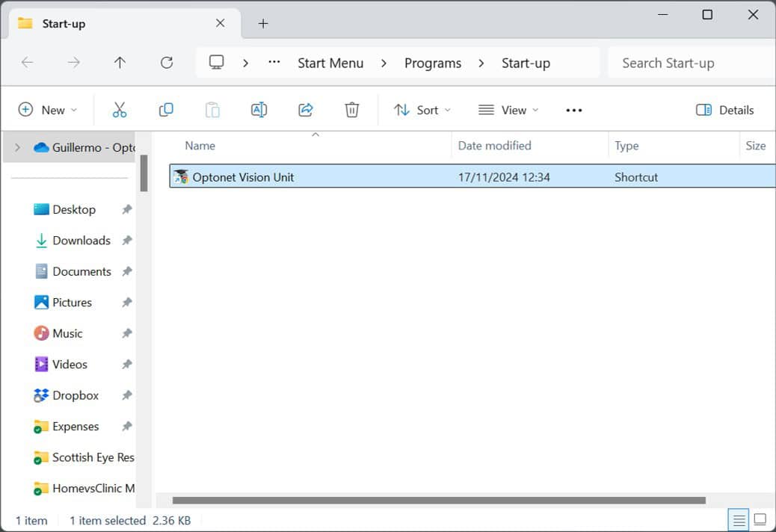Unpin Videos using its pin icon
The height and width of the screenshot is (532, 776).
(x=127, y=365)
